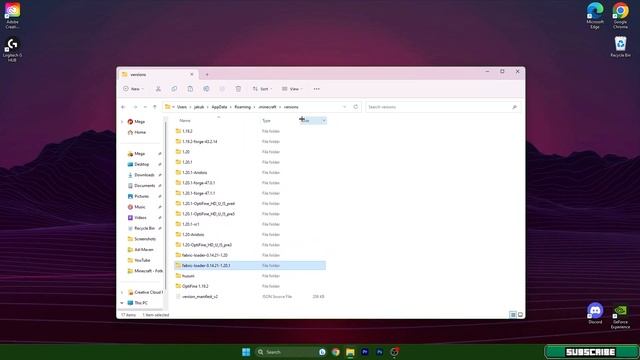The image size is (640, 360).
Task: Launch Discord from the desktop
Action: pyautogui.click(x=595, y=313)
